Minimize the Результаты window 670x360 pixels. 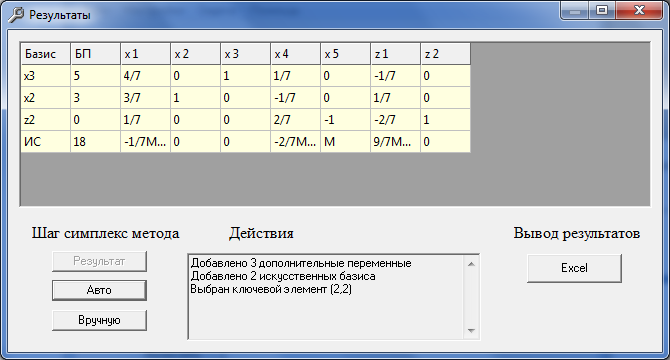pos(575,11)
